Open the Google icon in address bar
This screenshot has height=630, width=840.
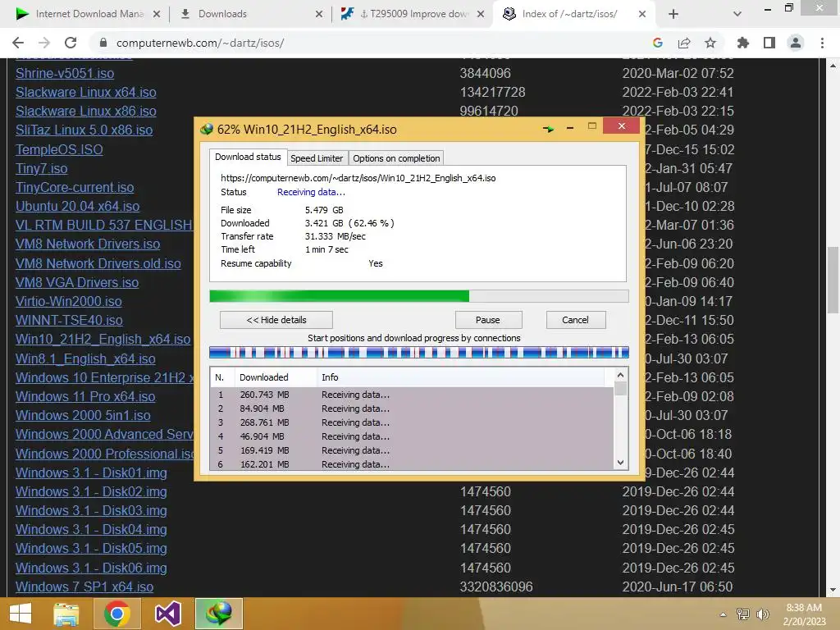(658, 43)
